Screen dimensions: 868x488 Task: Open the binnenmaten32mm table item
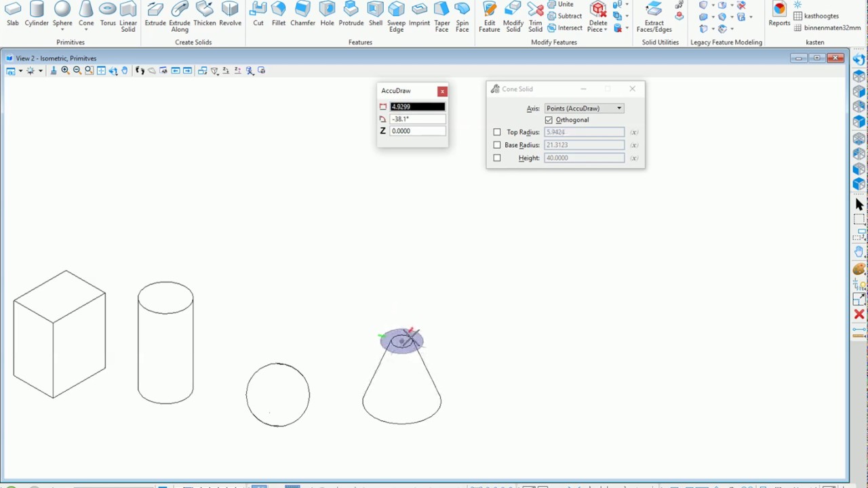pyautogui.click(x=827, y=28)
